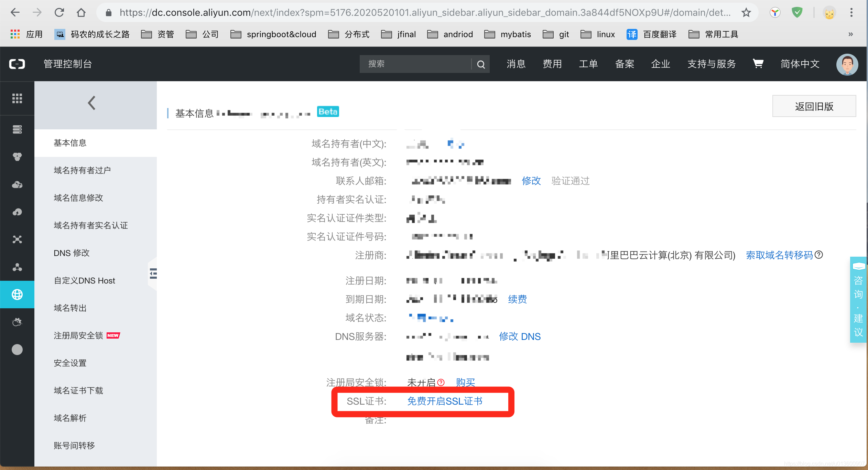Click 管理控制台 title in header
This screenshot has width=868, height=470.
click(68, 64)
